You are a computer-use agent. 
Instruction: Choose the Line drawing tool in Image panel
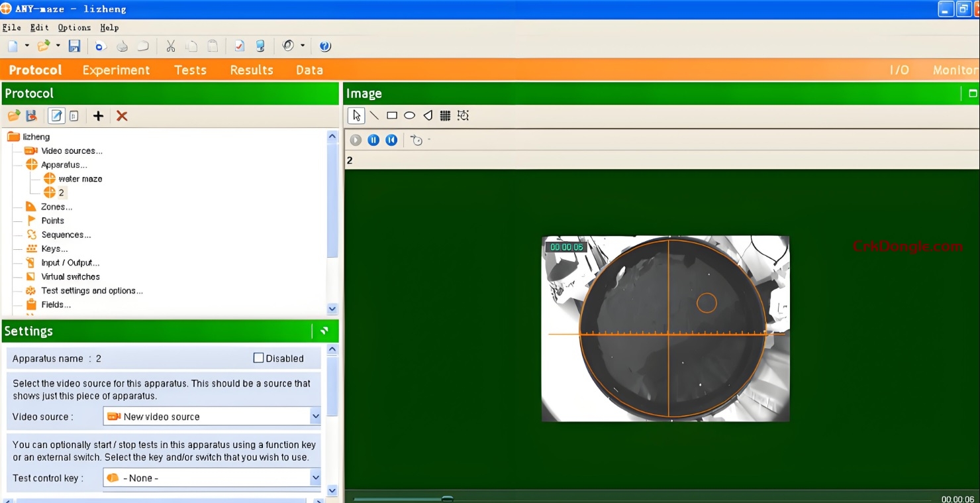374,115
